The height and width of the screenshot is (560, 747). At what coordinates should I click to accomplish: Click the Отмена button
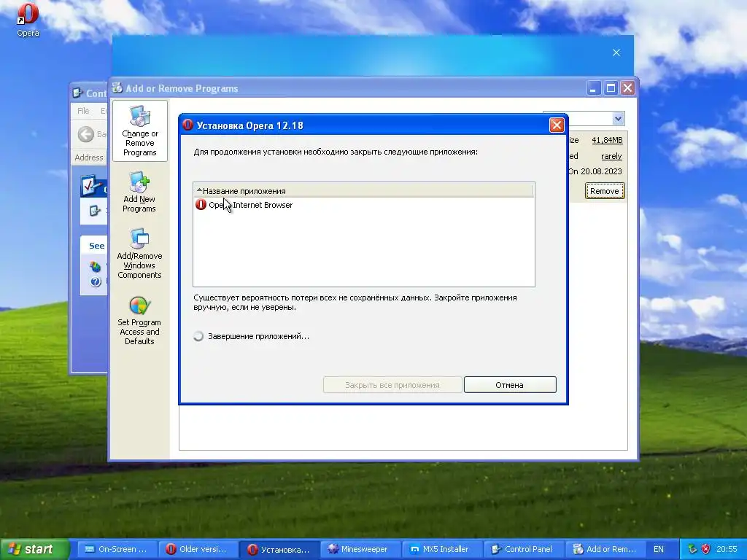[x=510, y=385]
